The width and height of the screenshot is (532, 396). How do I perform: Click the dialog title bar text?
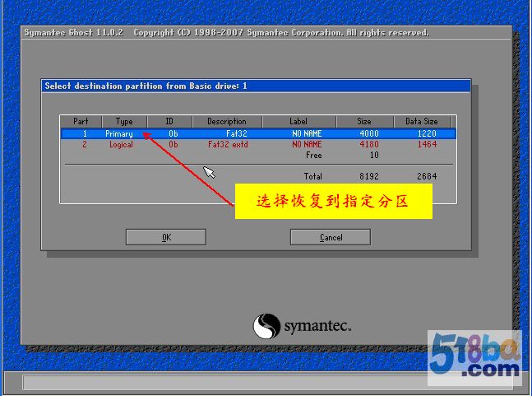(x=146, y=86)
